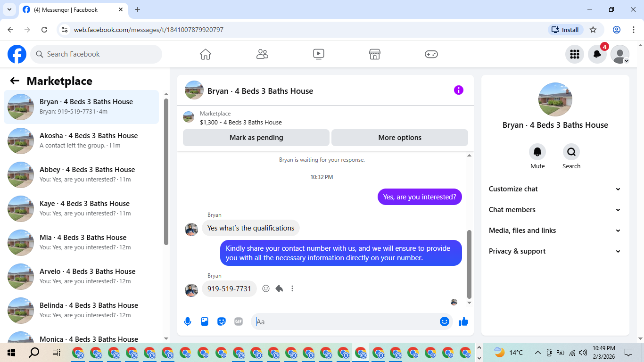This screenshot has width=644, height=362.
Task: Click Bryan's avatar beside Yes what's the qualifications
Action: pyautogui.click(x=191, y=230)
